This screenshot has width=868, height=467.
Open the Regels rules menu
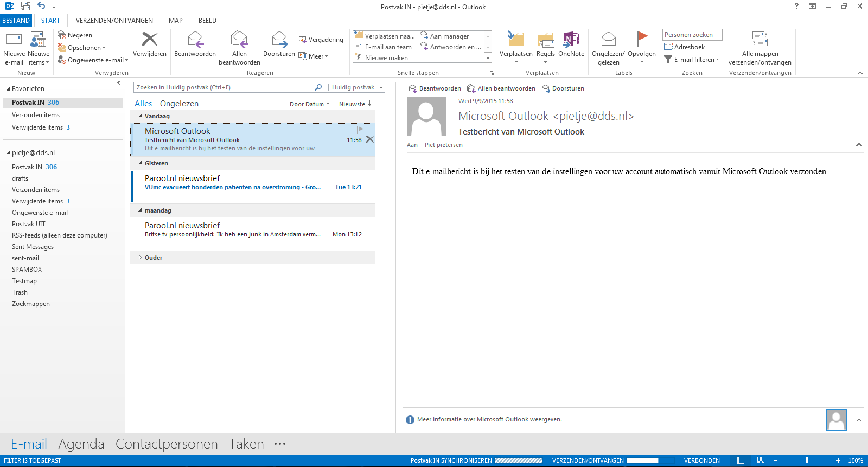click(x=546, y=49)
